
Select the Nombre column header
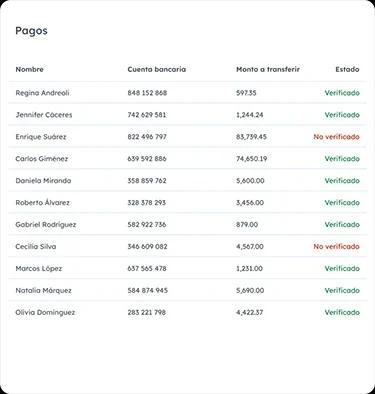tap(29, 69)
